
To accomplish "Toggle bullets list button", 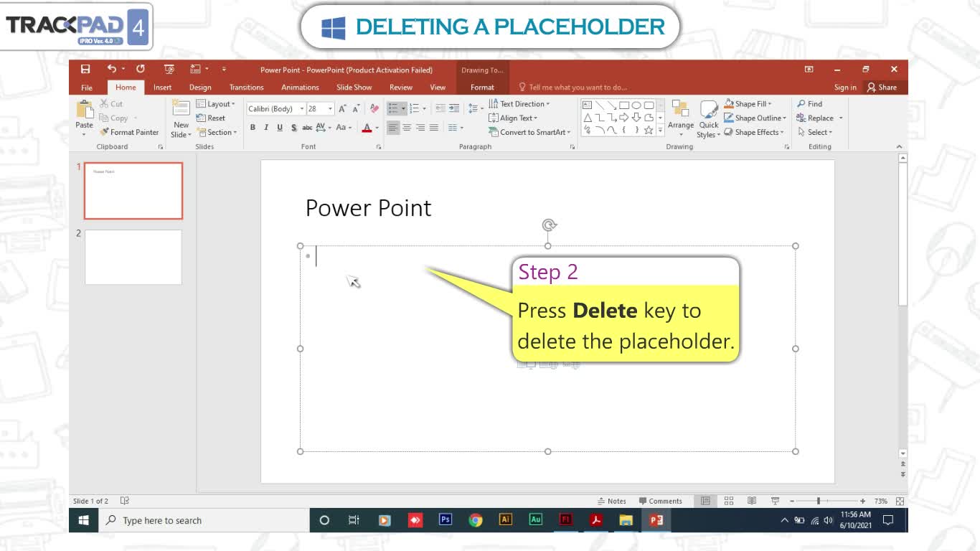I will click(x=393, y=108).
